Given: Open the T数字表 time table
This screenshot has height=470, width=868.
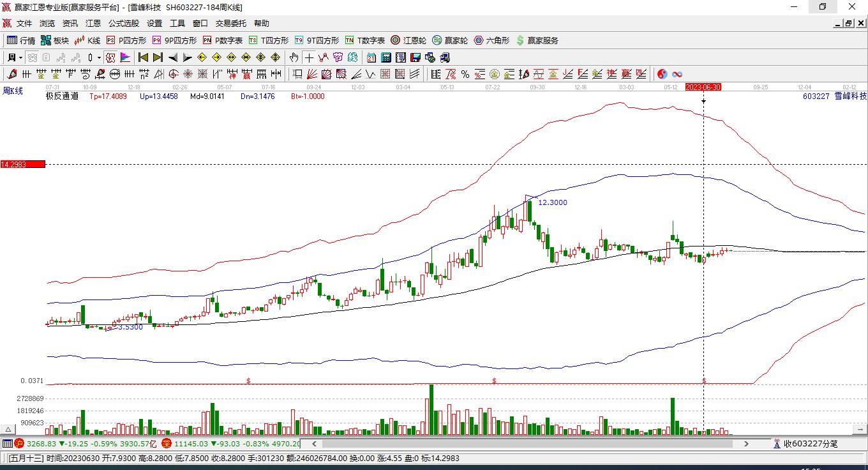Looking at the screenshot, I should tap(365, 40).
